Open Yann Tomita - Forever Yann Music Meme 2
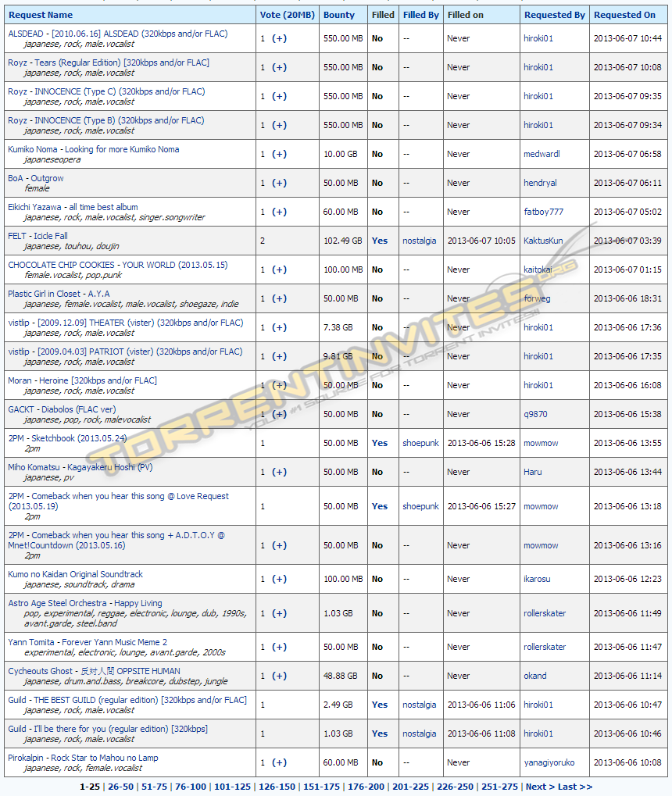Screen dimensions: 672x796 coord(88,643)
